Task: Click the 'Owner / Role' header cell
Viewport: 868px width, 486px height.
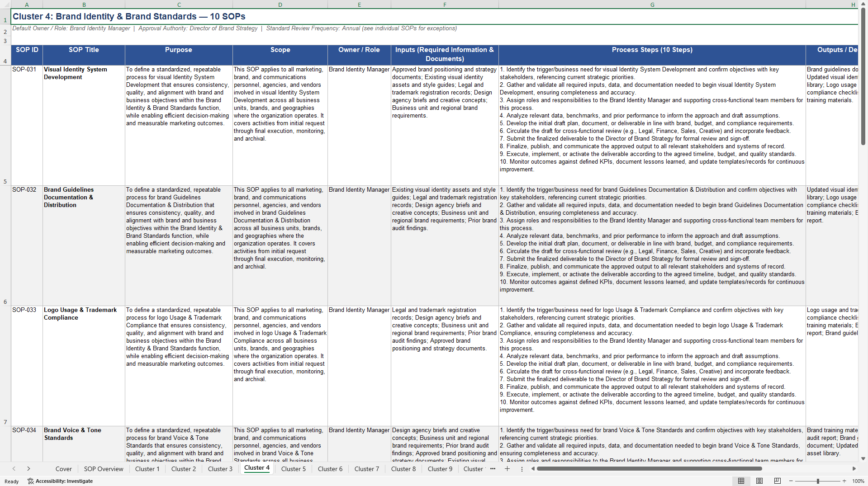Action: (x=359, y=55)
